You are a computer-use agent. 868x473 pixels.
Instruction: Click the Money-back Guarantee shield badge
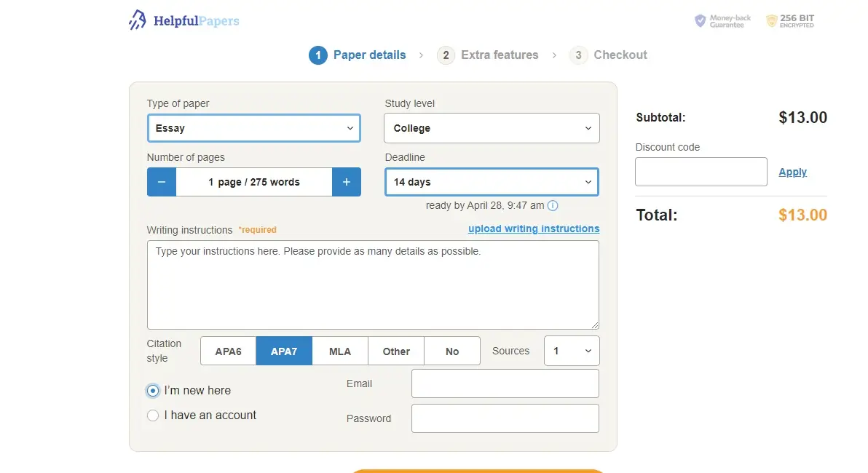[x=723, y=21]
